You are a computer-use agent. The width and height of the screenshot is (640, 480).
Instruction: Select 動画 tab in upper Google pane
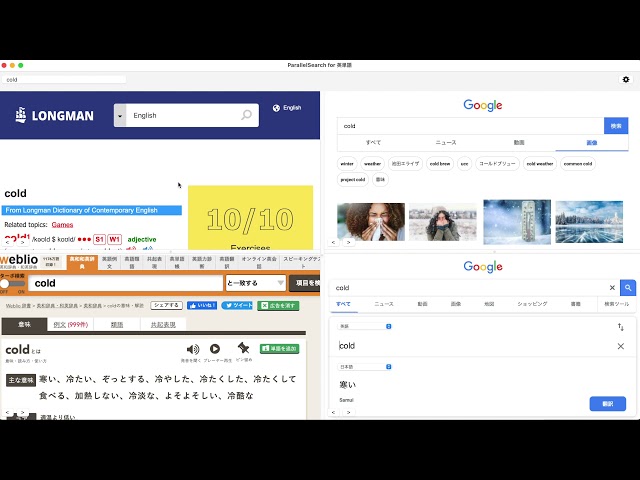click(x=519, y=142)
